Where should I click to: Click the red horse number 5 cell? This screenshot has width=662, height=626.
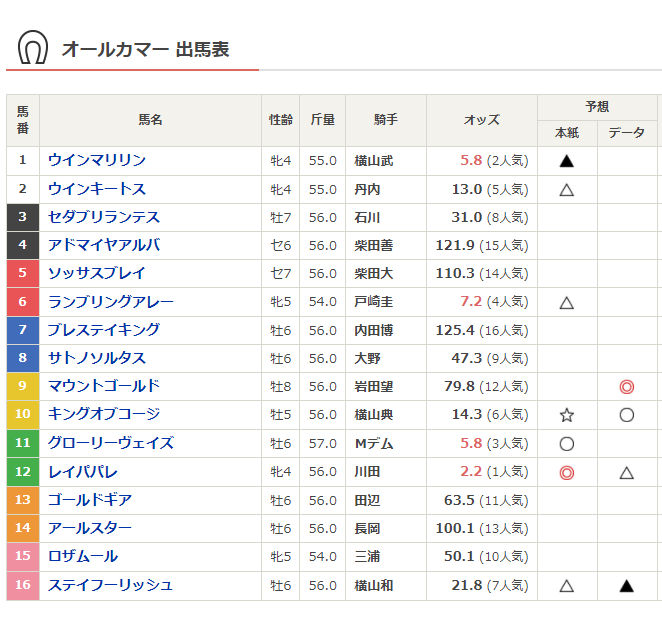pyautogui.click(x=23, y=274)
